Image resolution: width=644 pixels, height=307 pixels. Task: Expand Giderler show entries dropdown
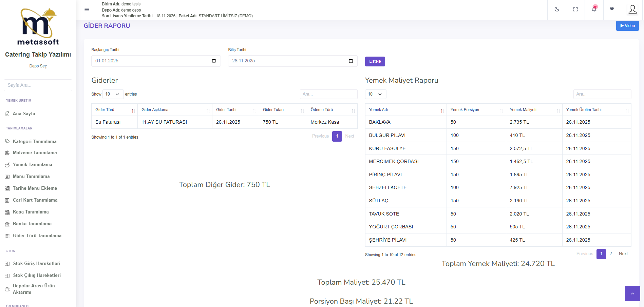pos(113,94)
